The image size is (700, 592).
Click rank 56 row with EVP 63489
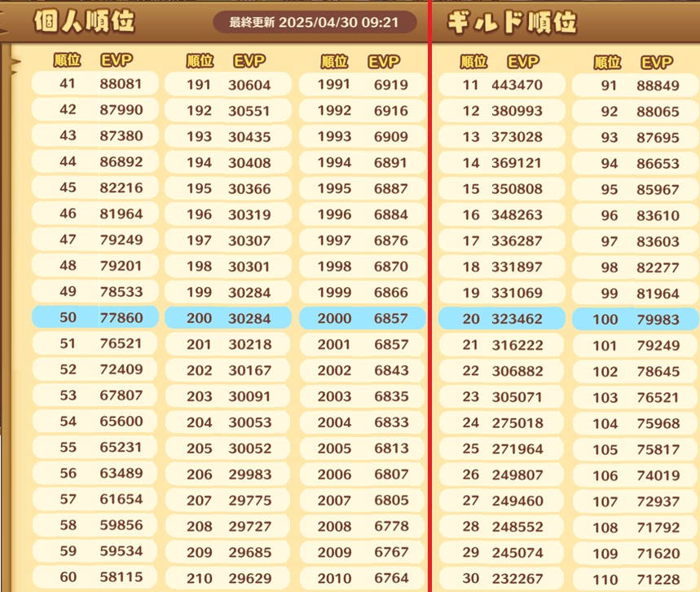[95, 473]
